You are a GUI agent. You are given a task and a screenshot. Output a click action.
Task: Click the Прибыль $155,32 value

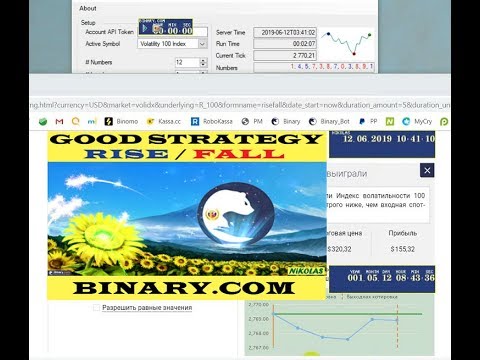click(402, 249)
